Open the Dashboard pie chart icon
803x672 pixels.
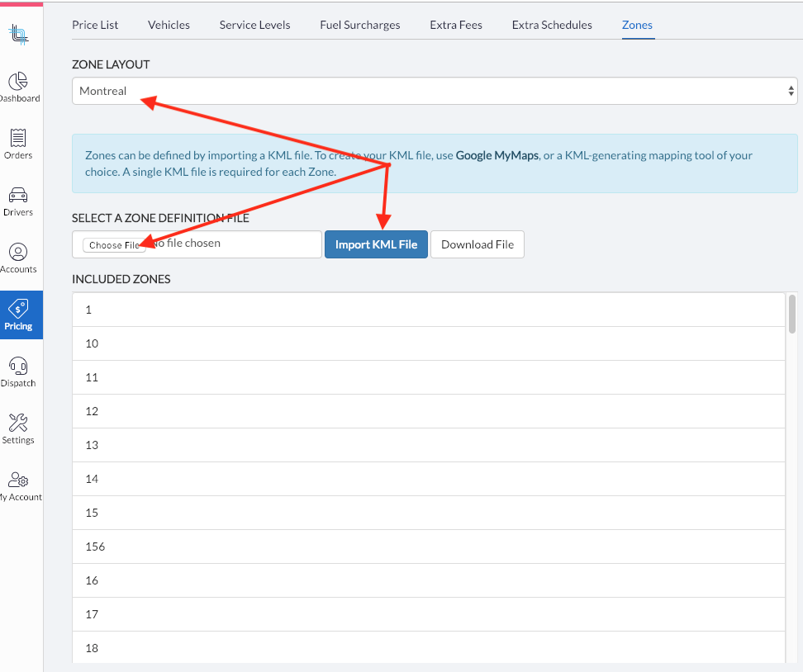coord(18,81)
